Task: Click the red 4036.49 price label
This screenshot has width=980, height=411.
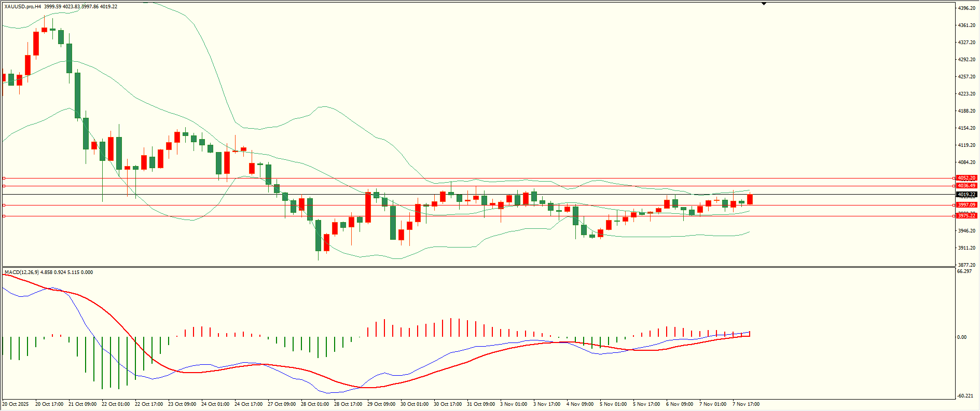Action: click(966, 186)
